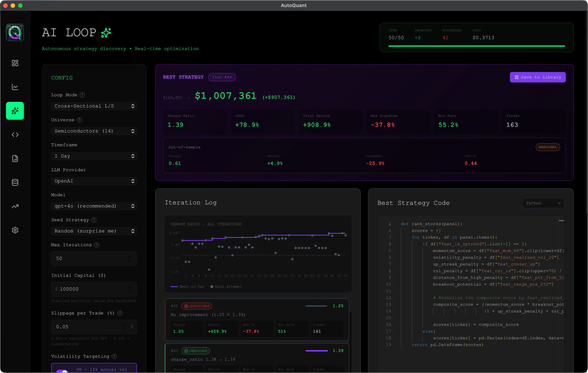Click the Sharpe Ratio 1.39 card

pos(195,121)
